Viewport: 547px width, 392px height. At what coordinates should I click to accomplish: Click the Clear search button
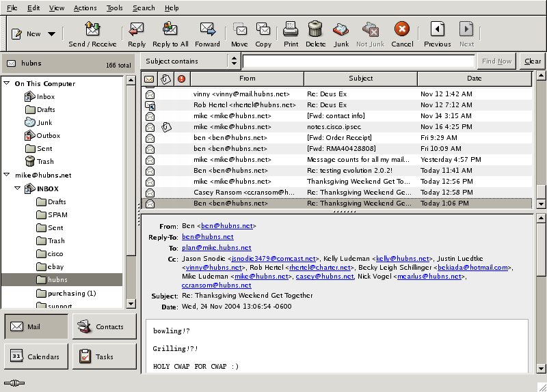point(532,61)
